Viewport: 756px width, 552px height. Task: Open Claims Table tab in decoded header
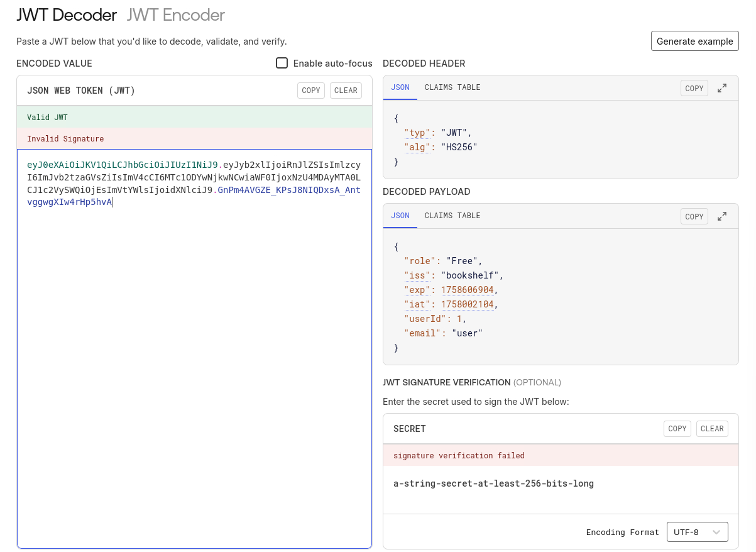click(x=452, y=87)
